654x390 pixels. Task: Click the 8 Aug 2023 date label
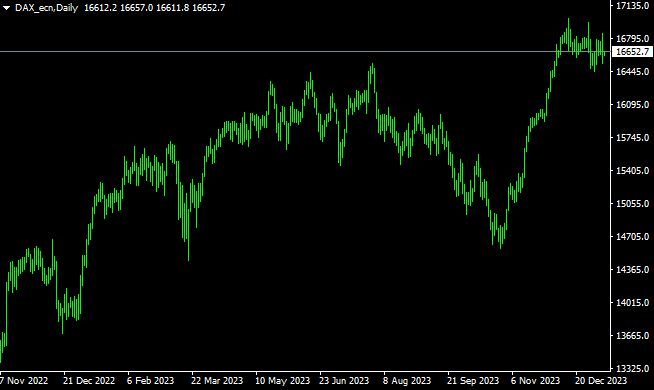[407, 380]
